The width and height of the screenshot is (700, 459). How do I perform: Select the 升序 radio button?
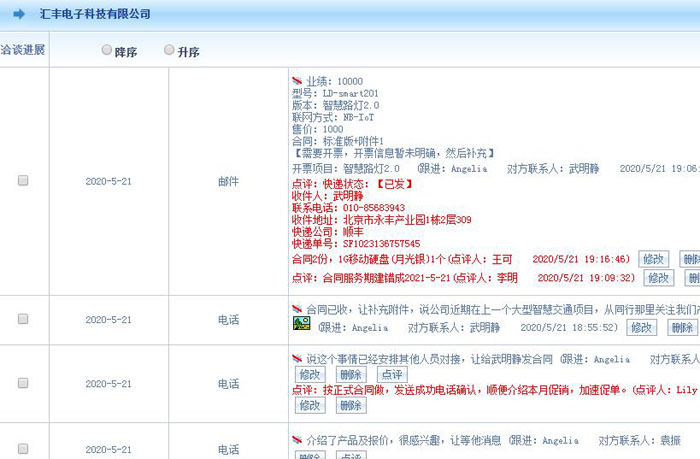[169, 51]
